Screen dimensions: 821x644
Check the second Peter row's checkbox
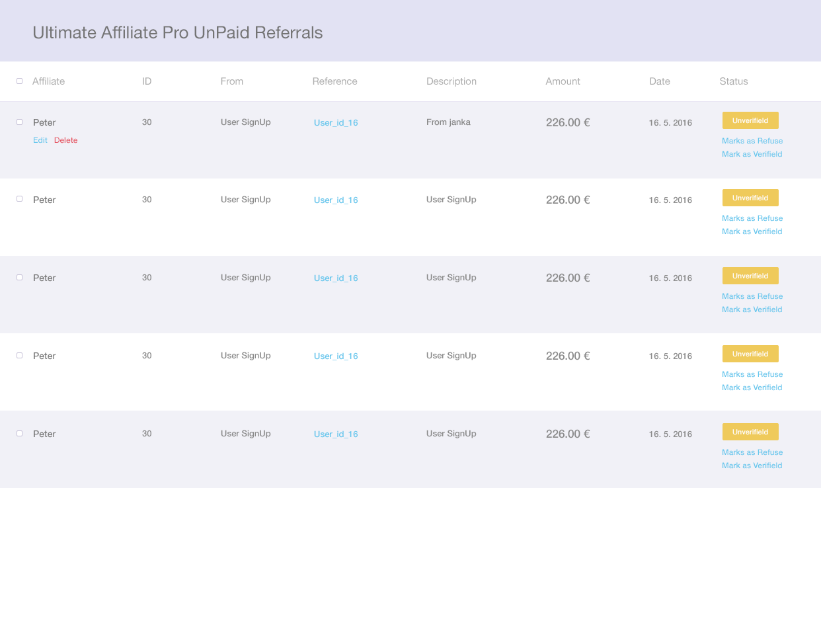19,199
